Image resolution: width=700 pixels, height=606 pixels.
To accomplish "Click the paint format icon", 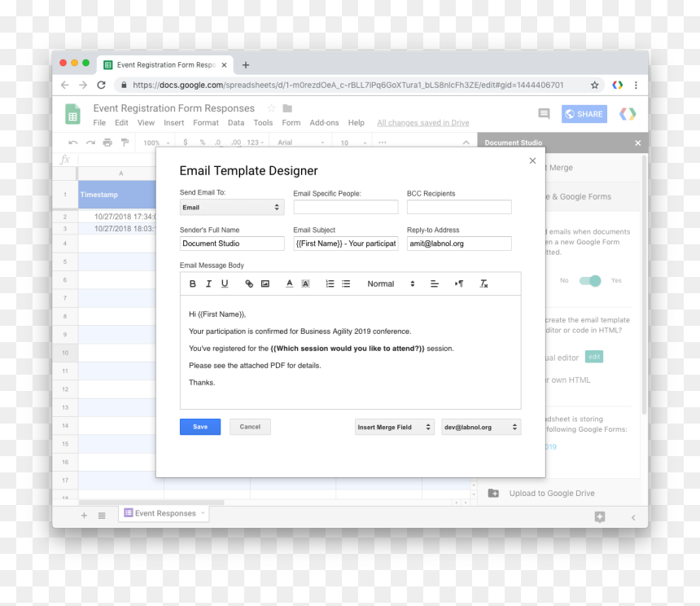I will tap(125, 143).
